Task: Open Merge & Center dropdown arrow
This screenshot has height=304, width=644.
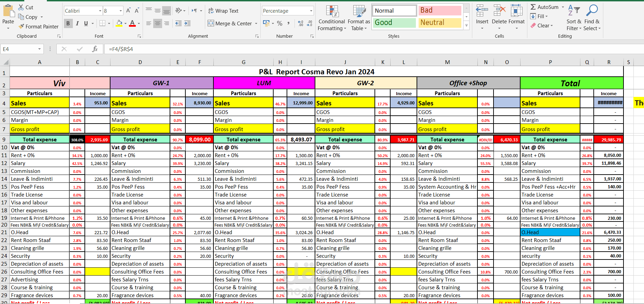Action: coord(256,24)
